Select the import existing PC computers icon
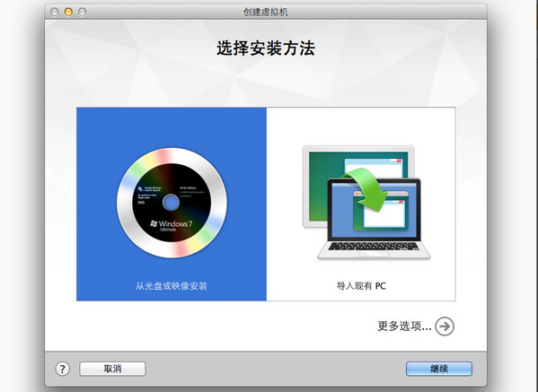 pos(366,203)
